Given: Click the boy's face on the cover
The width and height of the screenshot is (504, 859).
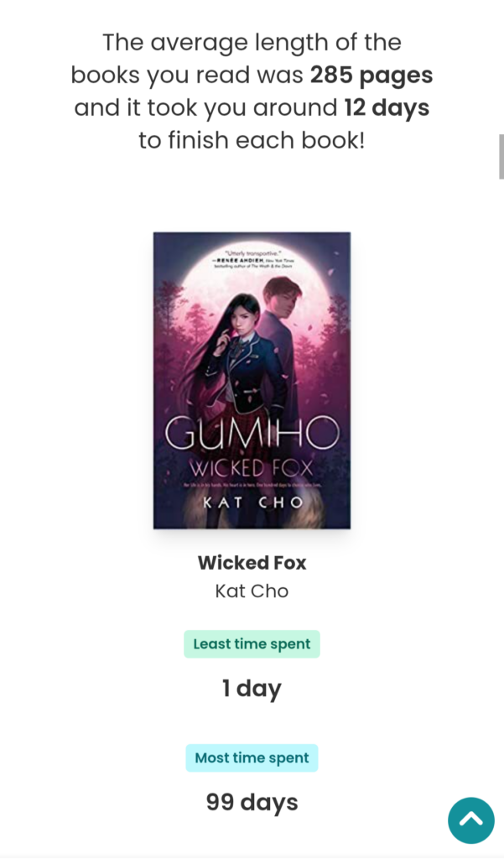Looking at the screenshot, I should tap(285, 302).
